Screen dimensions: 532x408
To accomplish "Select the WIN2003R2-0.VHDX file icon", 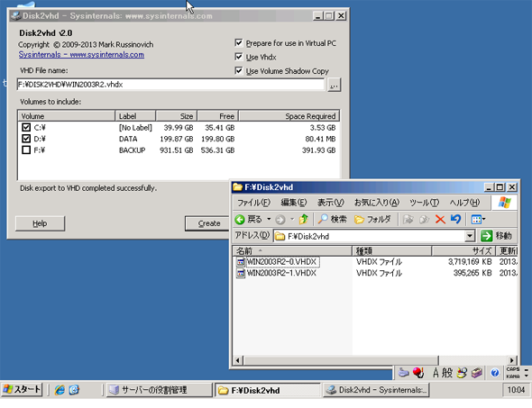I will click(241, 262).
